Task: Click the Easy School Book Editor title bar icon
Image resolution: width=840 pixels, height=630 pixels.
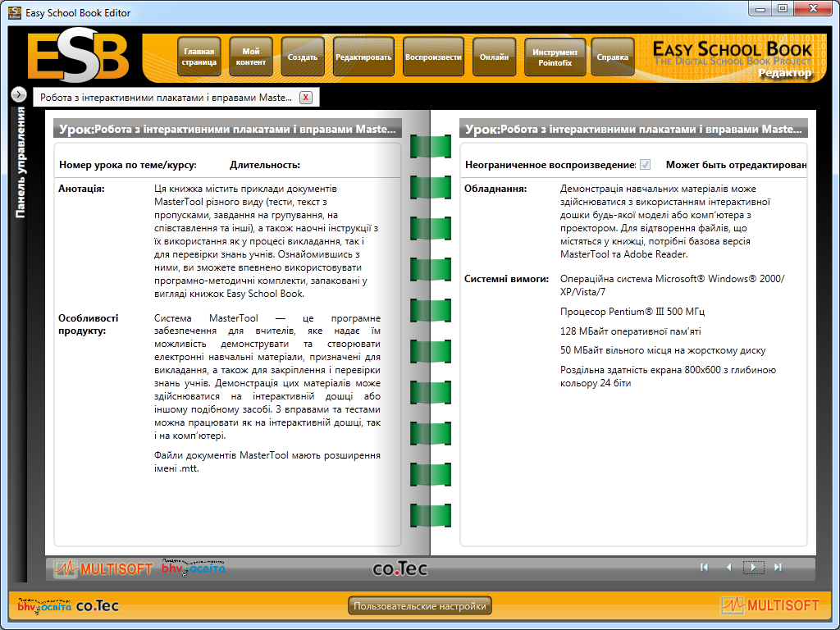Action: point(15,12)
